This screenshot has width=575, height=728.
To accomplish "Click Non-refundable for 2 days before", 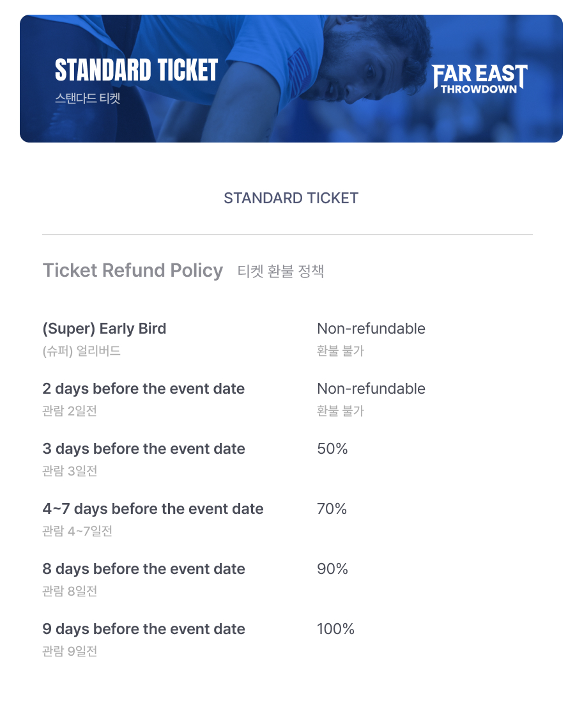I will tap(371, 389).
